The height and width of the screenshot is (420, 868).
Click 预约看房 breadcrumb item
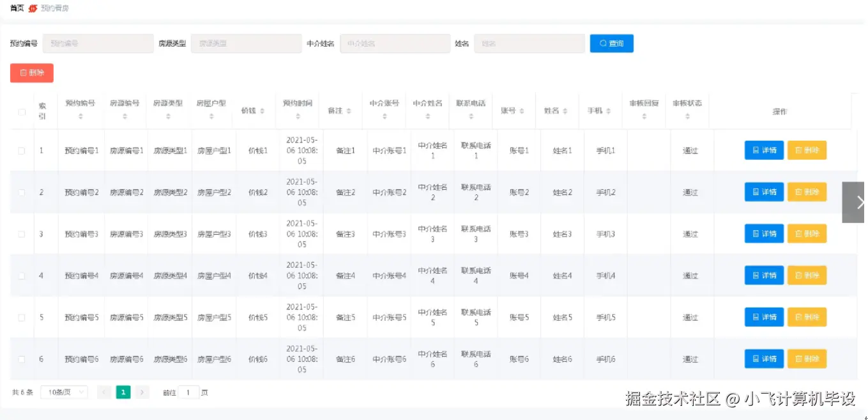click(55, 8)
